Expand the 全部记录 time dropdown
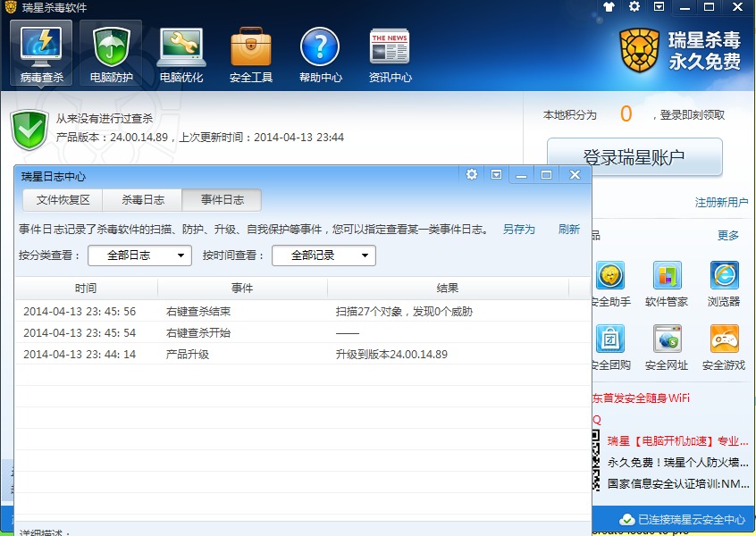This screenshot has width=756, height=536. click(x=324, y=255)
